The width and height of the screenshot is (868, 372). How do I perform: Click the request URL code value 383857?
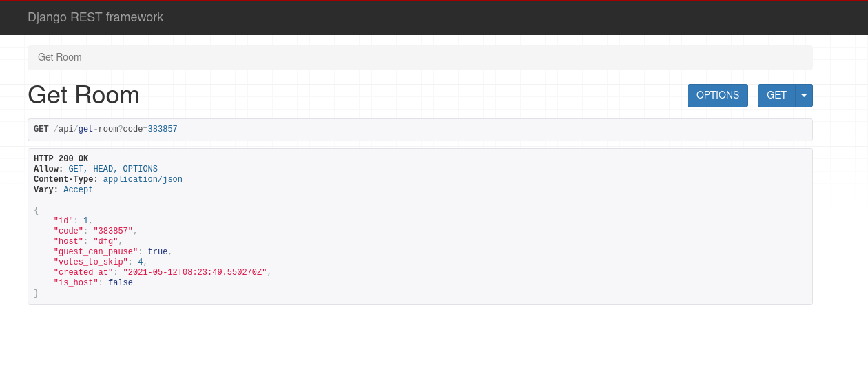point(163,130)
